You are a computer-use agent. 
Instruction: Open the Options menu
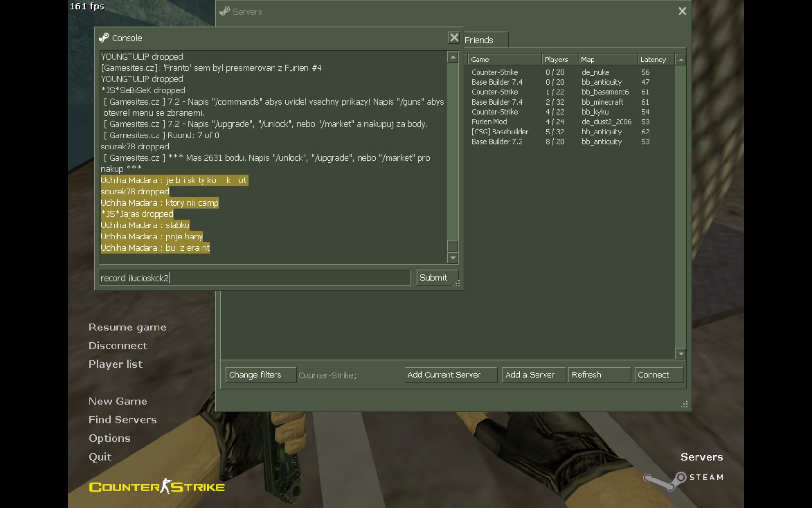click(x=109, y=438)
